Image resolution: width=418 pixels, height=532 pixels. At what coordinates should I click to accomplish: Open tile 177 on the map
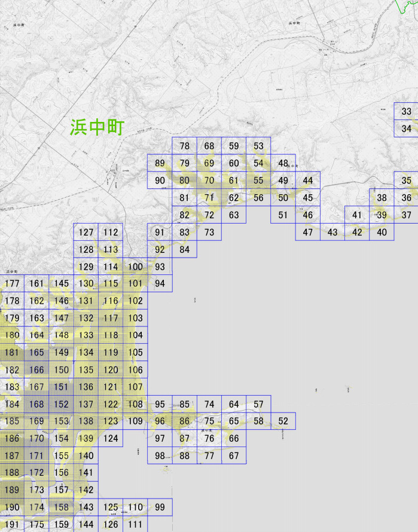[12, 283]
